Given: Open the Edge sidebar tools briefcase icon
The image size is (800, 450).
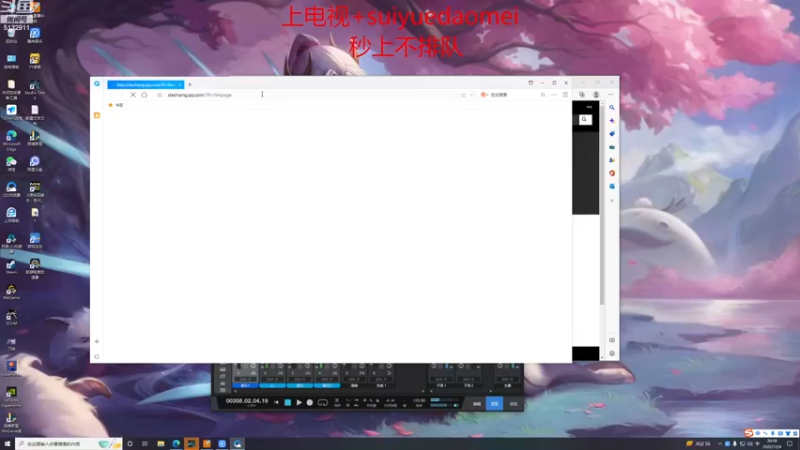Looking at the screenshot, I should 612,147.
